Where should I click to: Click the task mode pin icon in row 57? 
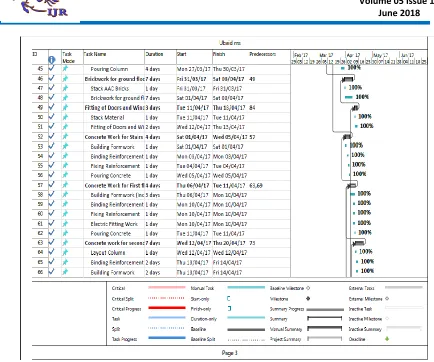tap(65, 185)
